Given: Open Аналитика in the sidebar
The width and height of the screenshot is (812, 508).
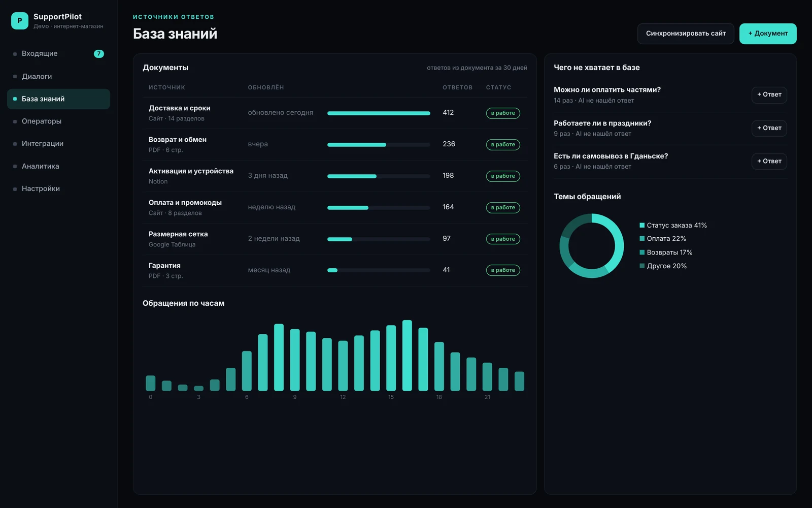Looking at the screenshot, I should (x=58, y=166).
